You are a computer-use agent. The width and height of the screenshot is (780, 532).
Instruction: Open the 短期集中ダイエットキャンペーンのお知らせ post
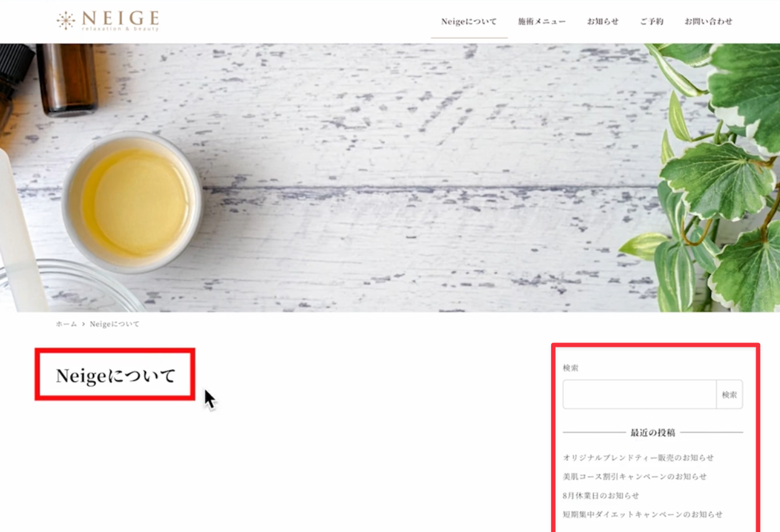643,515
